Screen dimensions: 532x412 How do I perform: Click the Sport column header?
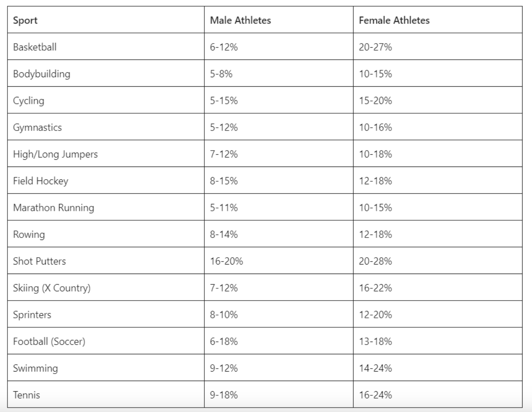click(25, 20)
